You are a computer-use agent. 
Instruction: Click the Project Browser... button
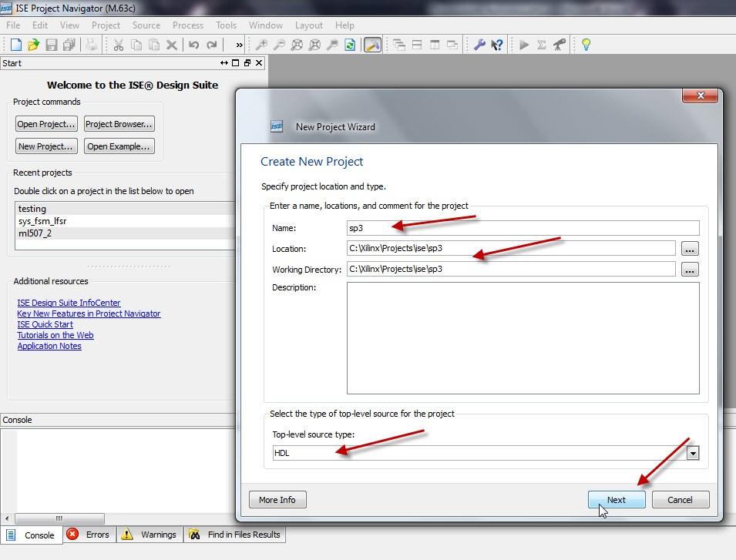[119, 124]
